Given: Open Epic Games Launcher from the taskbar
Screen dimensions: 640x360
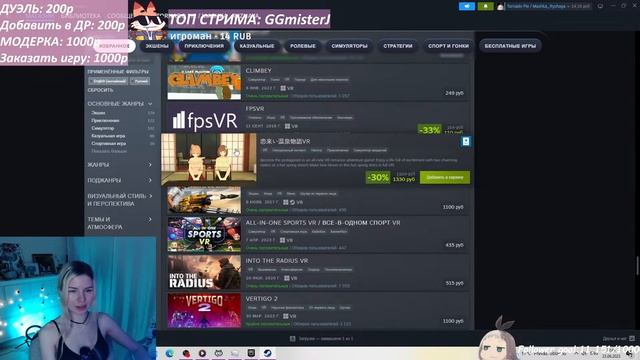Looking at the screenshot, I should click(251, 353).
